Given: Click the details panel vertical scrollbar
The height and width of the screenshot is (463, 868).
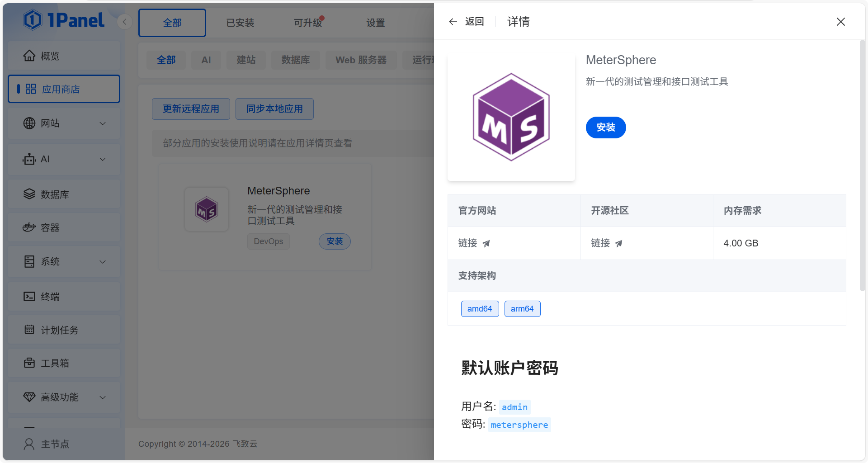Looking at the screenshot, I should pos(862,165).
